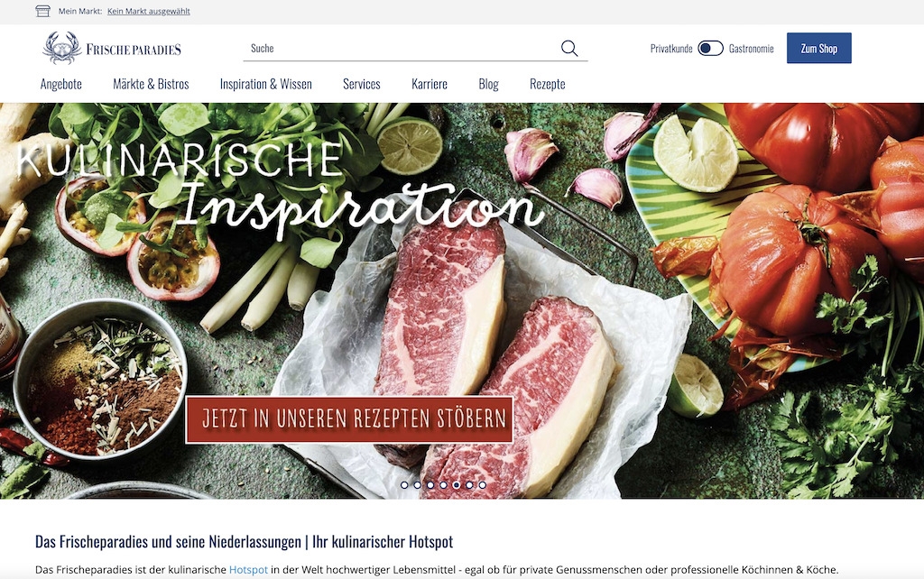Click the market store icon in top bar
Image resolution: width=924 pixels, height=579 pixels.
tap(43, 11)
